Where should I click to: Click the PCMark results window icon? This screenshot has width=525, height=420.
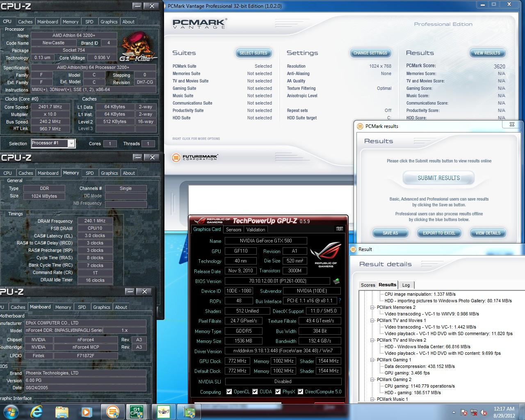click(x=360, y=126)
